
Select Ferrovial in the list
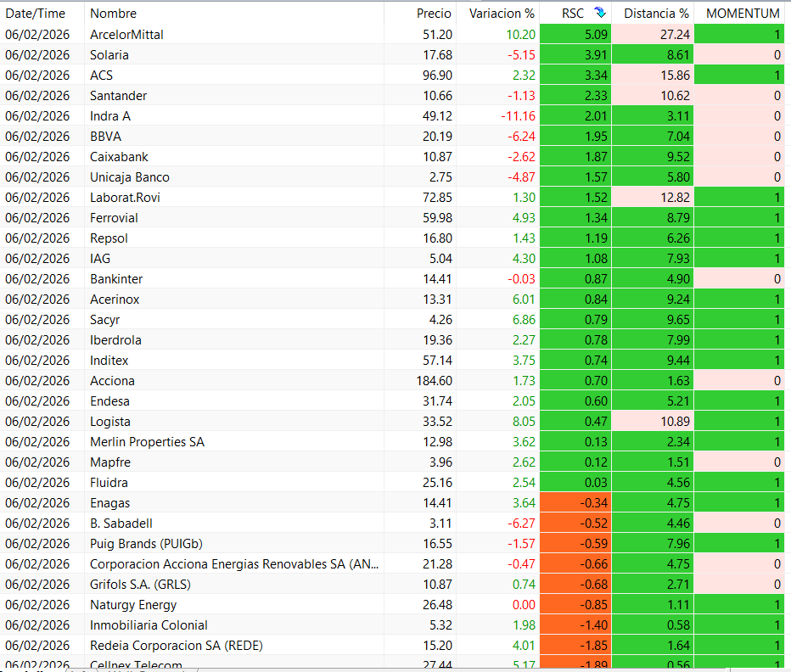114,218
